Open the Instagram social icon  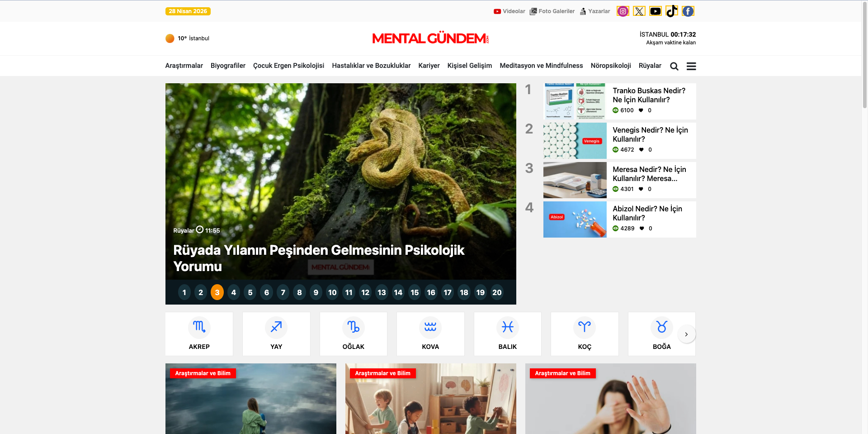coord(623,11)
